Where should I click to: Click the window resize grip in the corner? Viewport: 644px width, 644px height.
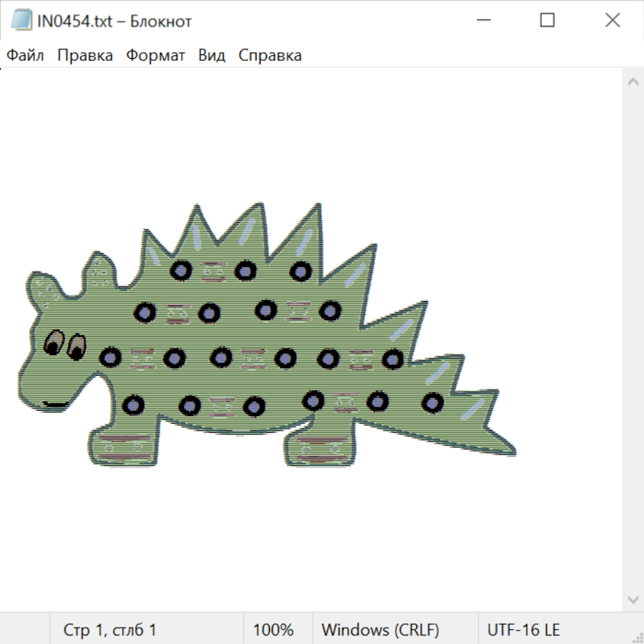click(x=638, y=638)
